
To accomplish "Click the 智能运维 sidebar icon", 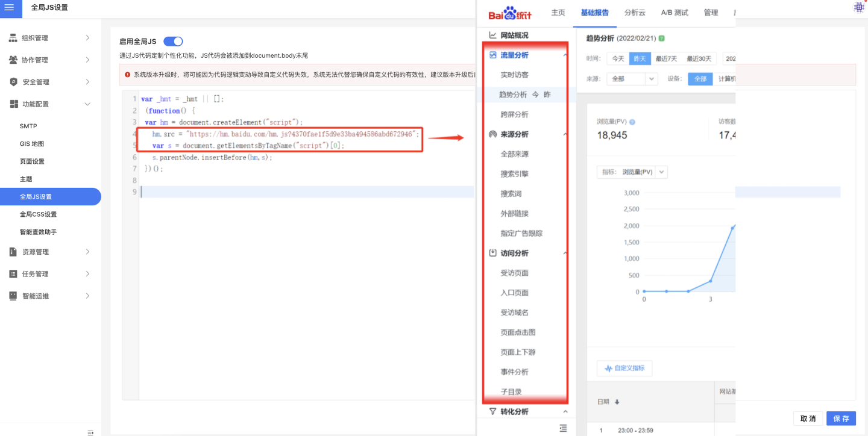I will coord(13,296).
